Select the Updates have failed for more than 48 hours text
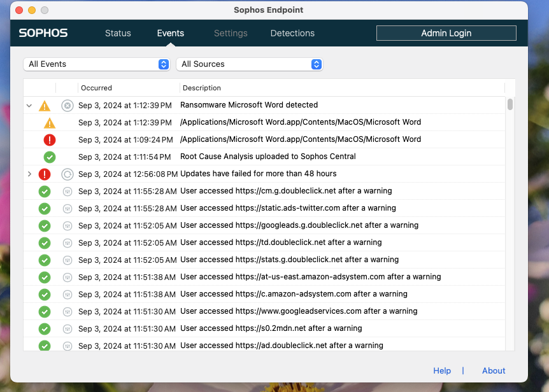This screenshot has height=392, width=549. tap(259, 174)
